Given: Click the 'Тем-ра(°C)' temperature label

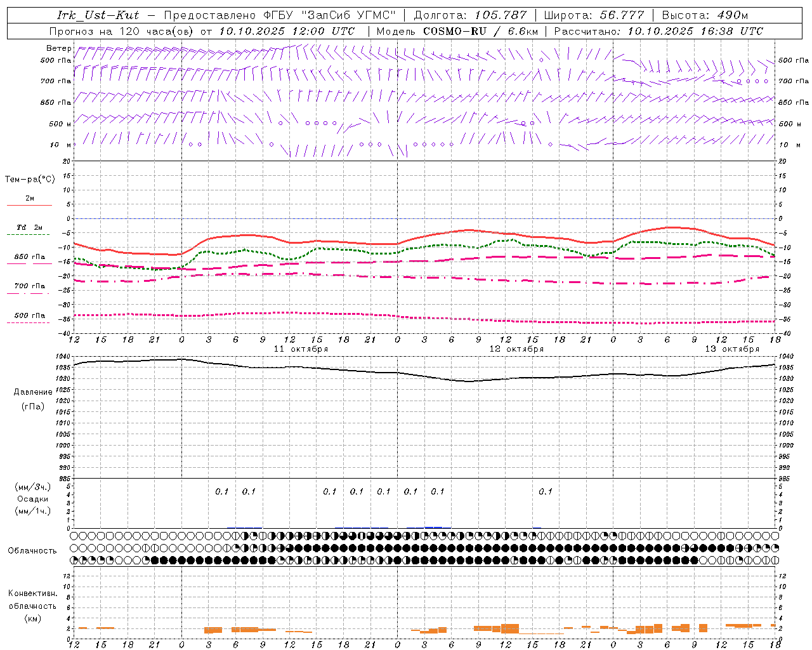Looking at the screenshot, I should 30,180.
